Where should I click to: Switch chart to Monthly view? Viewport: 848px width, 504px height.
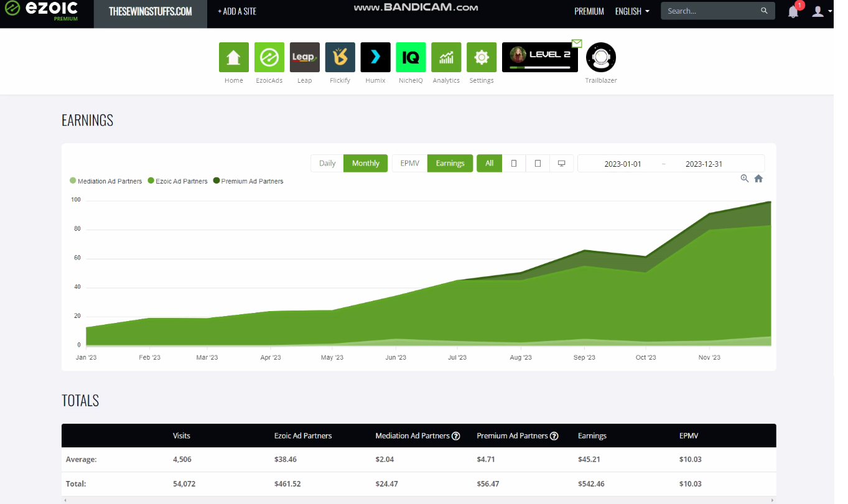[x=366, y=163]
